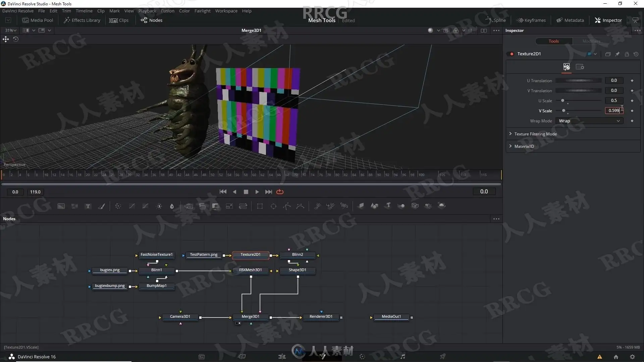The width and height of the screenshot is (644, 362).
Task: Toggle the loop playback button
Action: click(280, 192)
